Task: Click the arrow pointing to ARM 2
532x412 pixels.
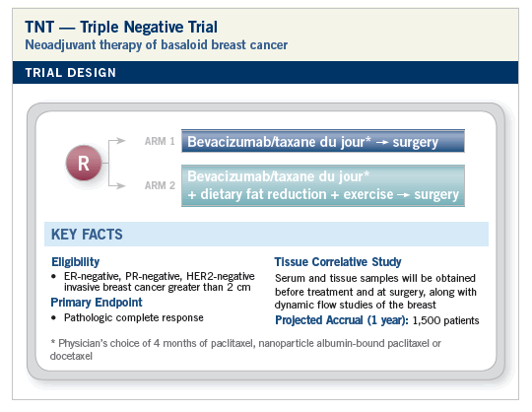Action: point(117,185)
